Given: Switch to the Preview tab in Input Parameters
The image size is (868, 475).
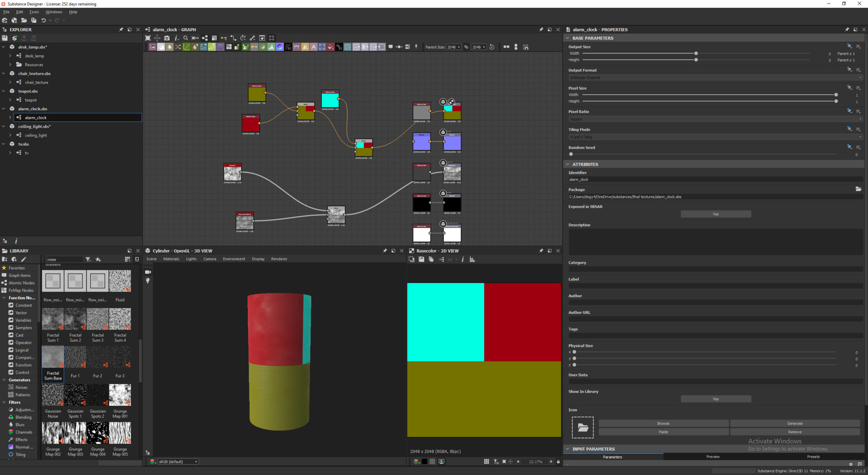Looking at the screenshot, I should [x=713, y=457].
